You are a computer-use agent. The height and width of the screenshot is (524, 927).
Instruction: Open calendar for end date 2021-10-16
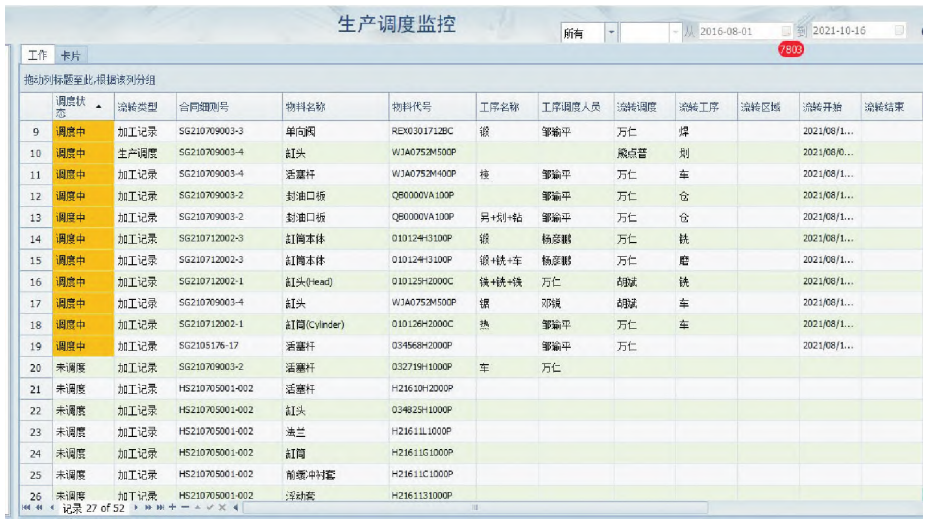pos(899,31)
